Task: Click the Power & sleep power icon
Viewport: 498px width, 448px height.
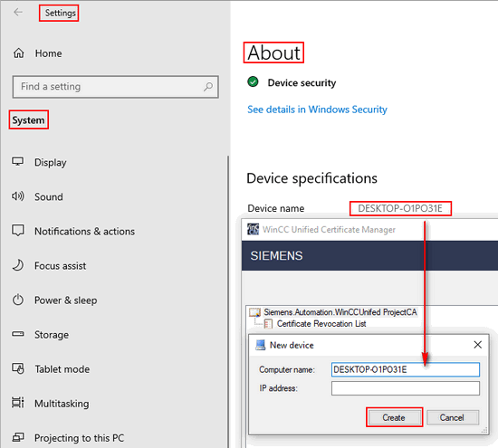Action: [x=18, y=300]
